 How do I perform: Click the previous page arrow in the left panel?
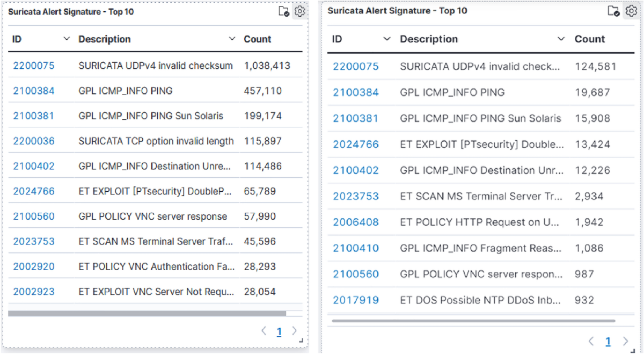click(264, 331)
